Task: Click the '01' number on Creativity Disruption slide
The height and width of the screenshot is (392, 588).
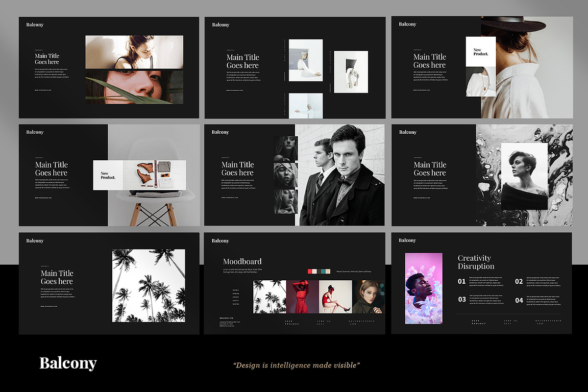Action: pos(462,281)
